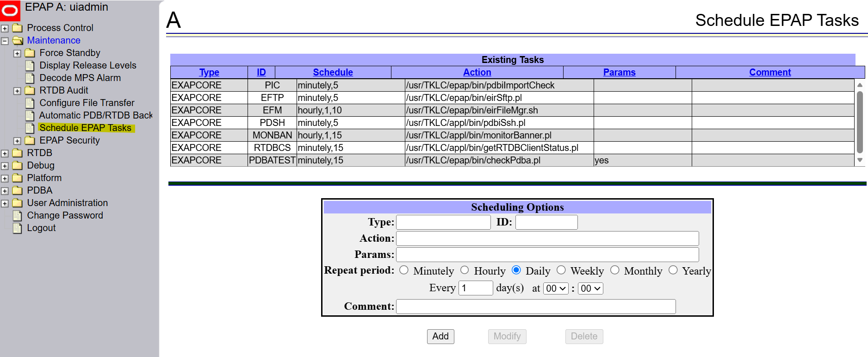Open Automatic PDB/RTDB Backup menu item
The height and width of the screenshot is (357, 868).
(x=96, y=115)
